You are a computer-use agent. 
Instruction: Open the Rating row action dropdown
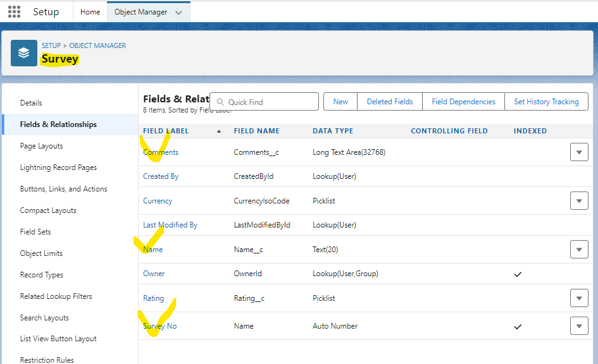pos(579,298)
